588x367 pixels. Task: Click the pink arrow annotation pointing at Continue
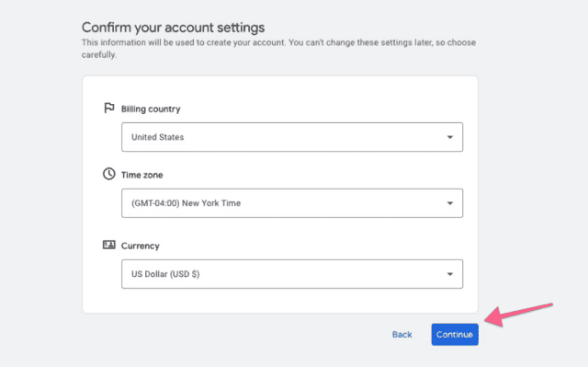coord(518,314)
